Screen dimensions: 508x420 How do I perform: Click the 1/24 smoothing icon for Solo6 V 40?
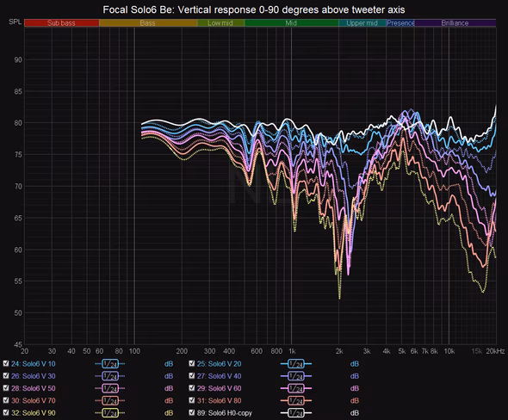[x=296, y=376]
